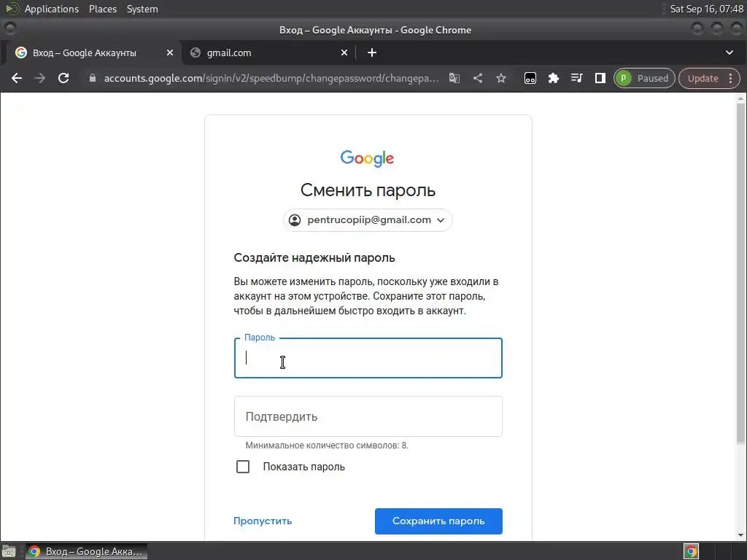747x560 pixels.
Task: Close the Вход – Google Аккаунты tab
Action: [x=169, y=52]
